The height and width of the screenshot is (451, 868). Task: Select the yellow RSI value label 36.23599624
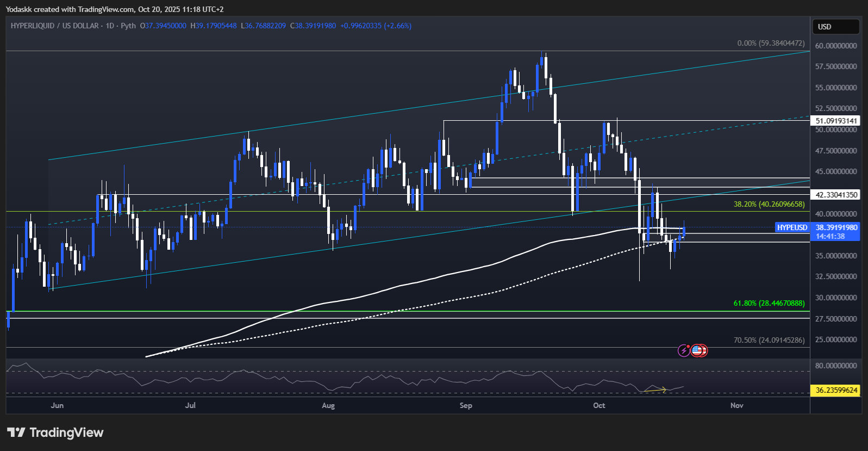tap(836, 390)
